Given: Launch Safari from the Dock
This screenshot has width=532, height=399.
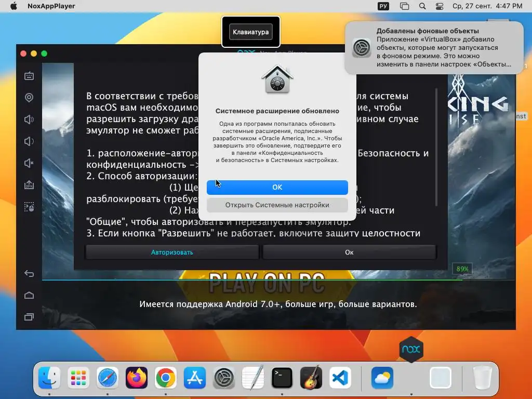Looking at the screenshot, I should [x=108, y=378].
